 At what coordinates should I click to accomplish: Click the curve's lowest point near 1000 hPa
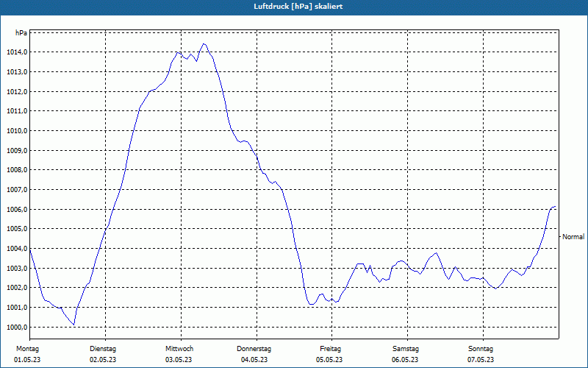[x=74, y=325]
